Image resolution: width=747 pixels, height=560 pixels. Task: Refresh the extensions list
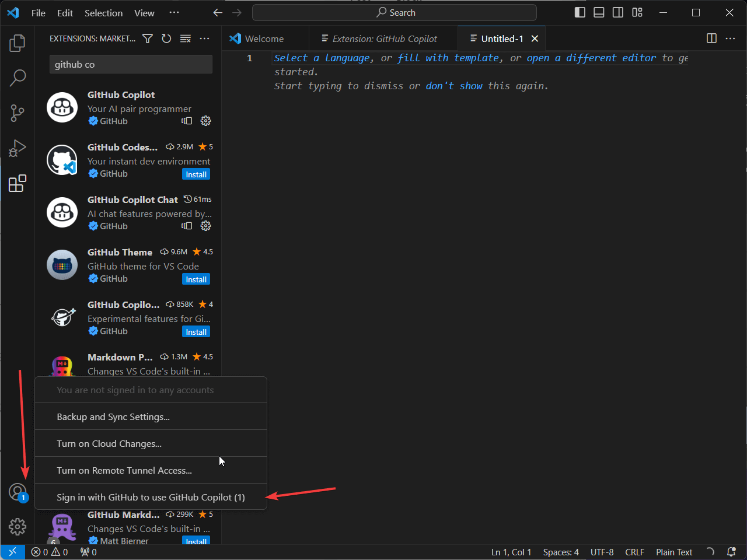pos(166,38)
